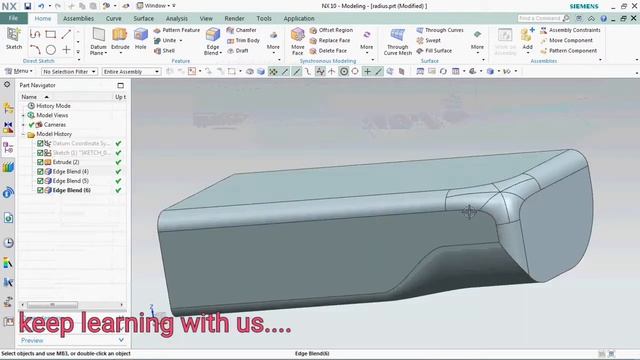
Task: Open the Render tab
Action: pos(234,18)
